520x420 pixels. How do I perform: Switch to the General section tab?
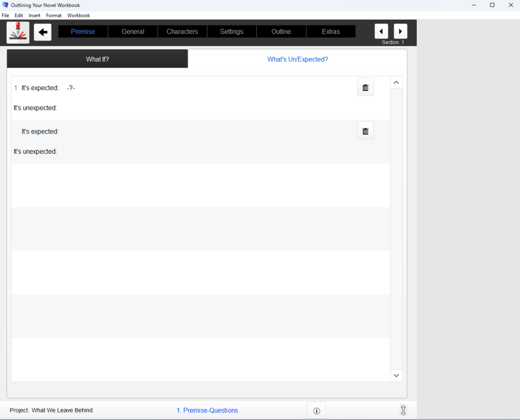pos(133,31)
